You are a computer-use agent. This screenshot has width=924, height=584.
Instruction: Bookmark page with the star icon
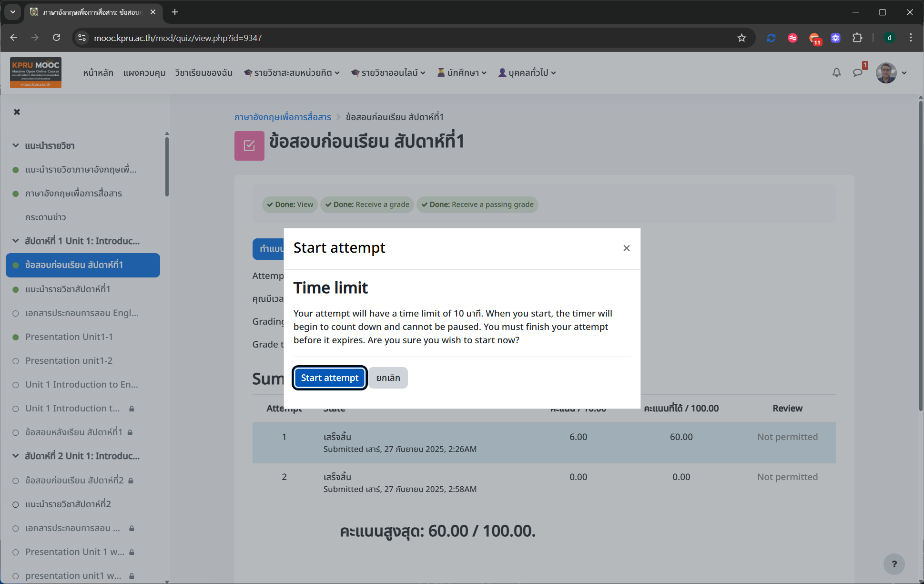pos(741,38)
